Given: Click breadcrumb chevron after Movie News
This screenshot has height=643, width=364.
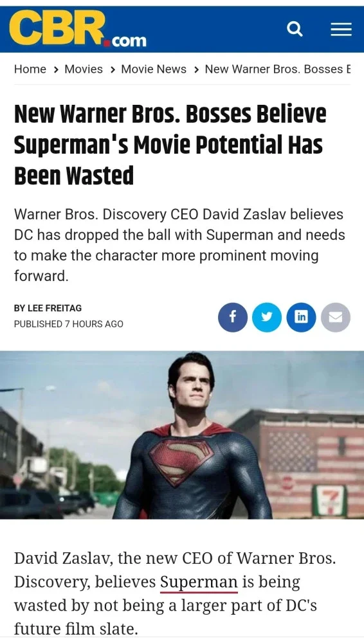Looking at the screenshot, I should [196, 69].
